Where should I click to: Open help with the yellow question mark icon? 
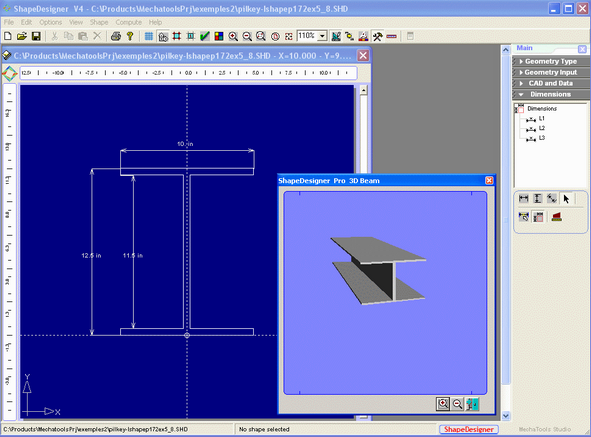(x=130, y=36)
